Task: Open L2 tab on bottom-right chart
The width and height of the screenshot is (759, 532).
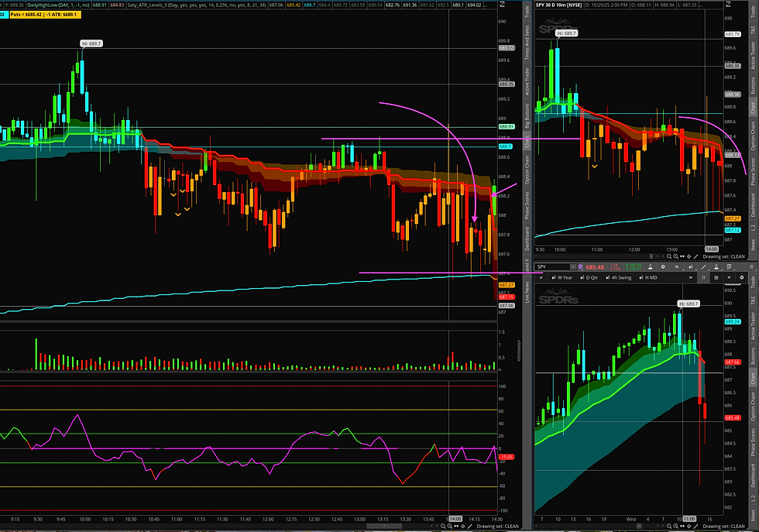Action: coord(753,499)
